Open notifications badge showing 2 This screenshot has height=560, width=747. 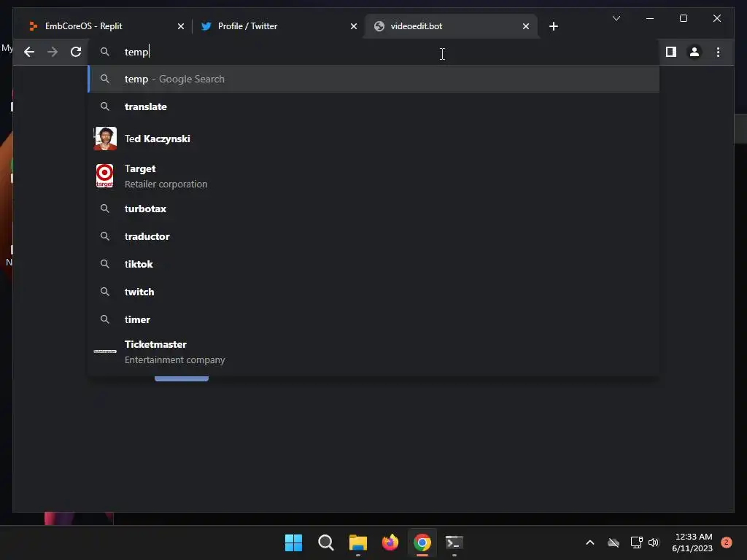pos(726,542)
